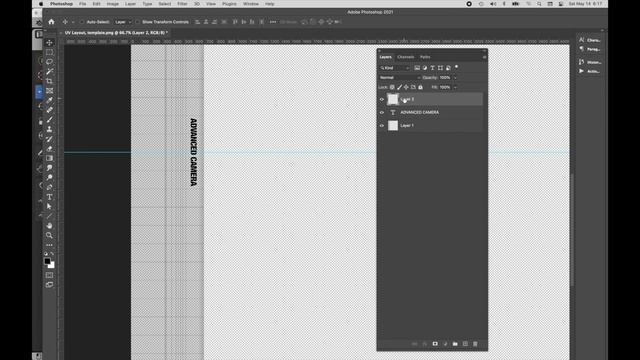The height and width of the screenshot is (360, 640).
Task: Hide the Layer 1 eye icon
Action: coord(382,126)
